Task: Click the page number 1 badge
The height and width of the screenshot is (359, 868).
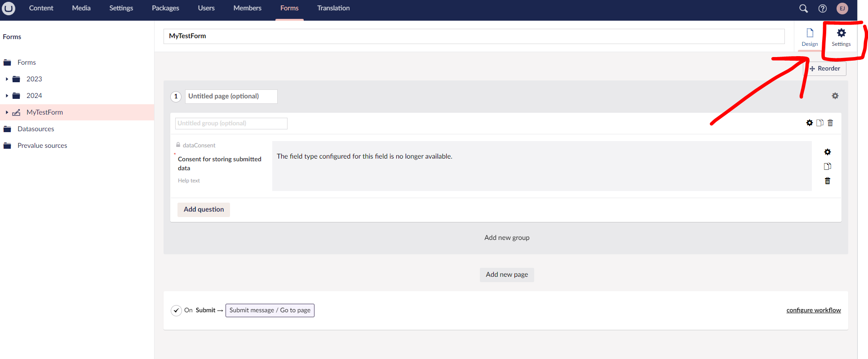Action: 176,96
